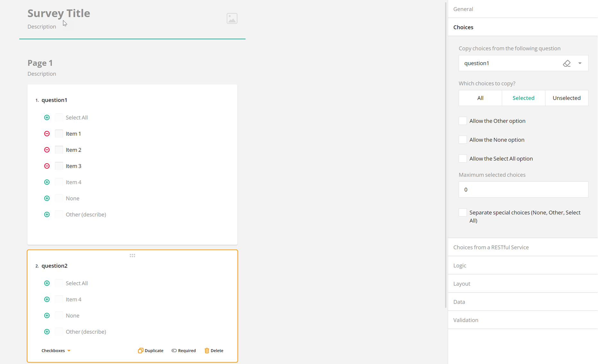Click the drag handle dots above question2

(x=132, y=255)
